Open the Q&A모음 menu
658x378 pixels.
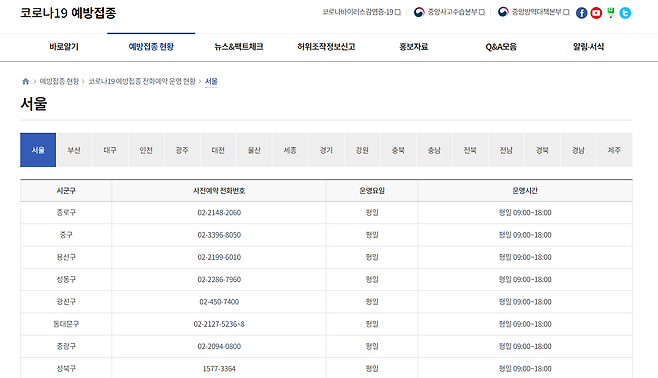(x=501, y=47)
